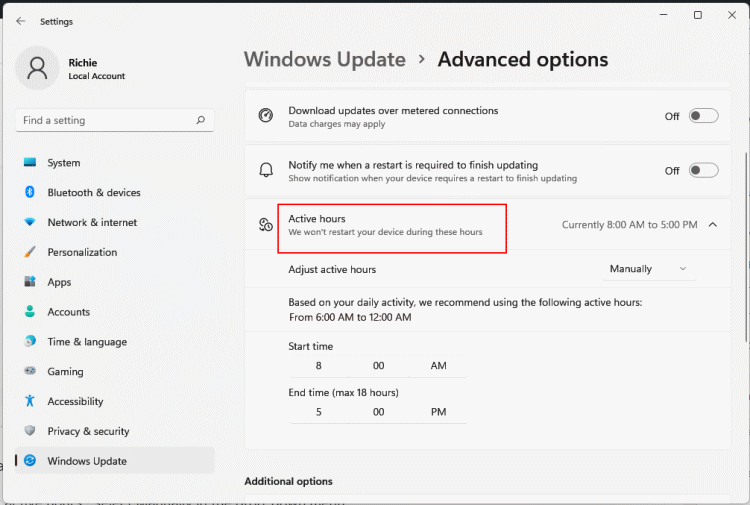Click the 'From 6:00 AM to 12:00 AM' text
750x505 pixels.
[x=350, y=317]
